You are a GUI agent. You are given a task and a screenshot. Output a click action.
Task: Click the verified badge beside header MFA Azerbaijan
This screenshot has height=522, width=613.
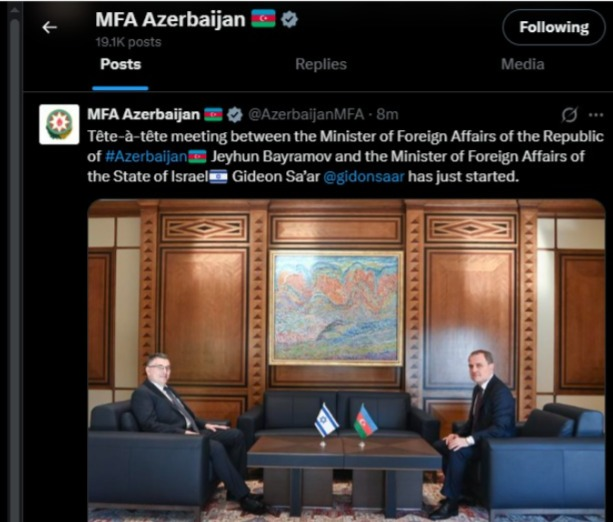click(x=289, y=20)
